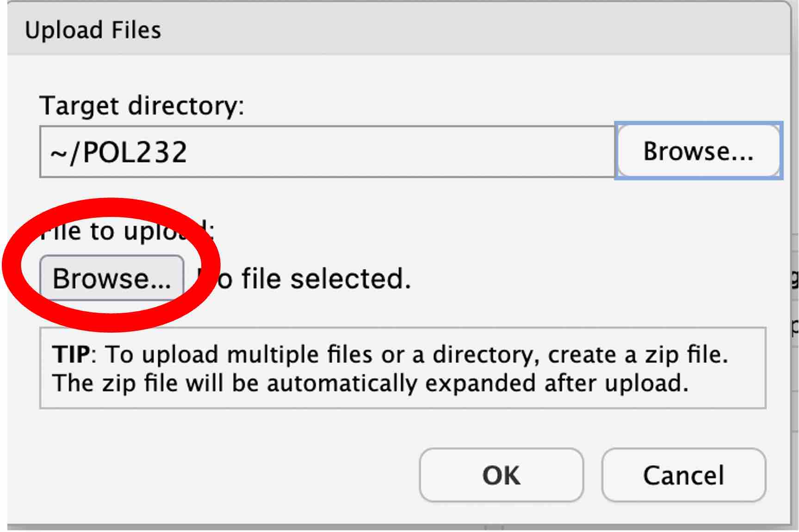Confirm the upload with OK
This screenshot has height=532, width=799.
pyautogui.click(x=501, y=475)
